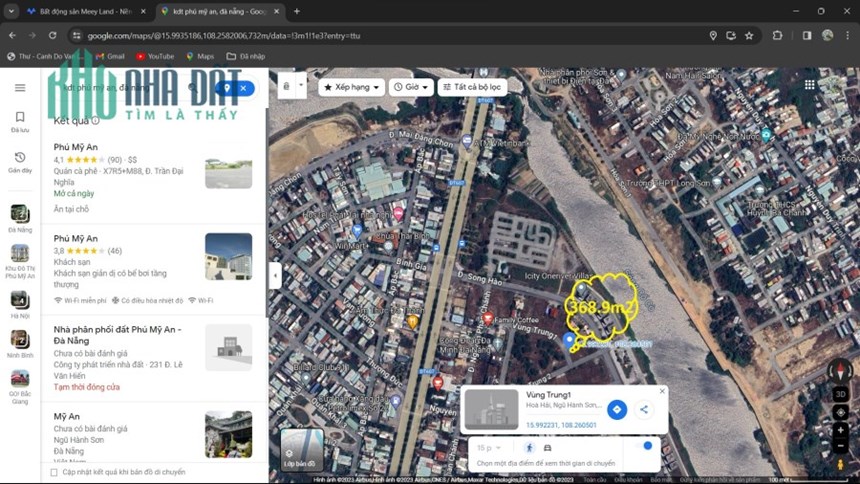The image size is (860, 484).
Task: Click the blue Vùng Trung1 location pin
Action: (x=569, y=340)
